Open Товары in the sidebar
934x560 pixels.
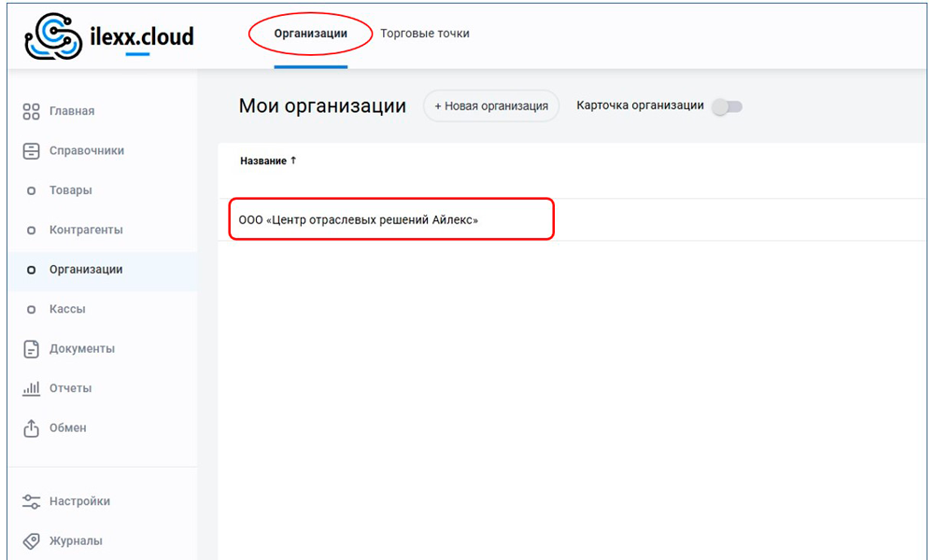[x=71, y=190]
